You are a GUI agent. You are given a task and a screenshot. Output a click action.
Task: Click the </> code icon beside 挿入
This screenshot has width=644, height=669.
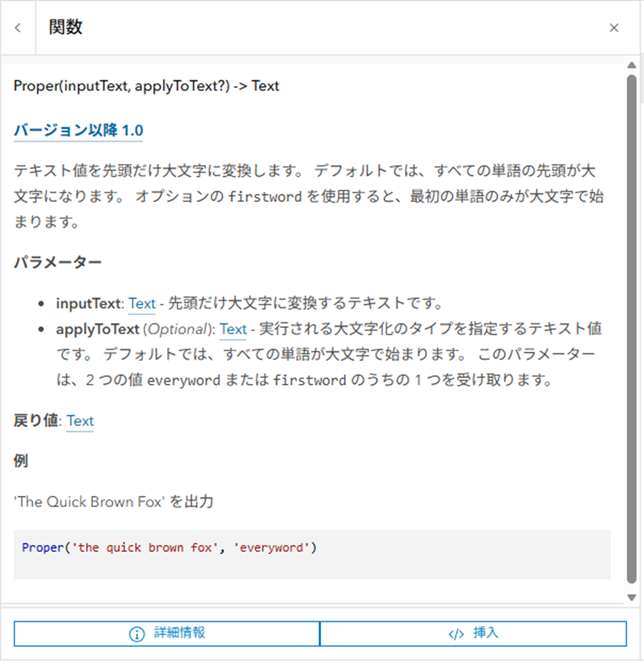tap(456, 633)
